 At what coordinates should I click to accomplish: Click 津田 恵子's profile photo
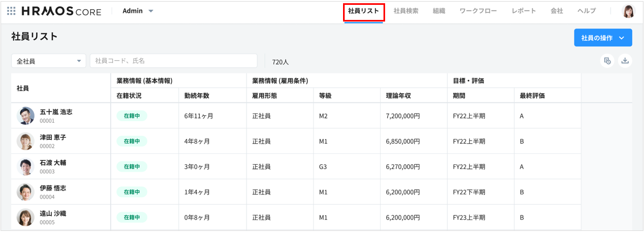[x=25, y=141]
